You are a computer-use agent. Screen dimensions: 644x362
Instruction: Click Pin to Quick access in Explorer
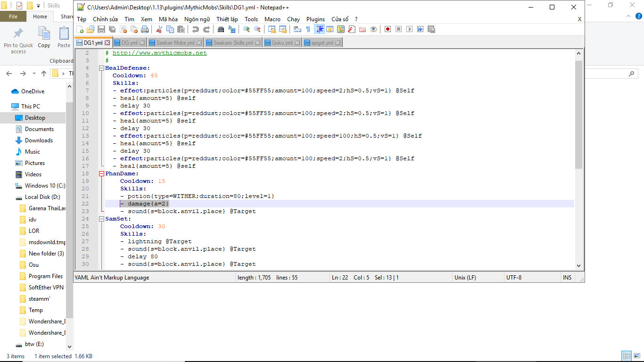coord(18,41)
